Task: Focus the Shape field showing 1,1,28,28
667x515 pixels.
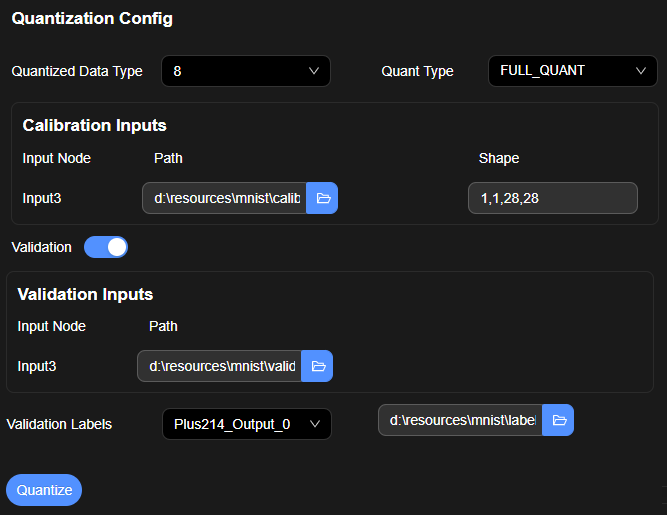Action: tap(552, 198)
